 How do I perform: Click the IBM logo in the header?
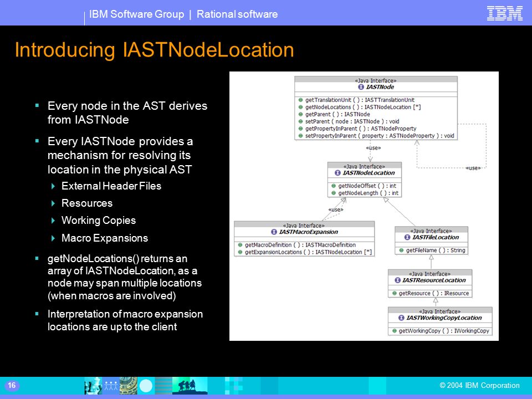point(504,14)
